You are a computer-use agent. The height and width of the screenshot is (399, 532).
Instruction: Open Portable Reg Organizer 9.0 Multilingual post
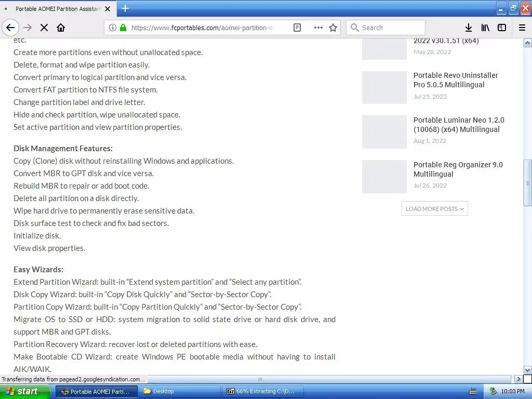click(458, 169)
